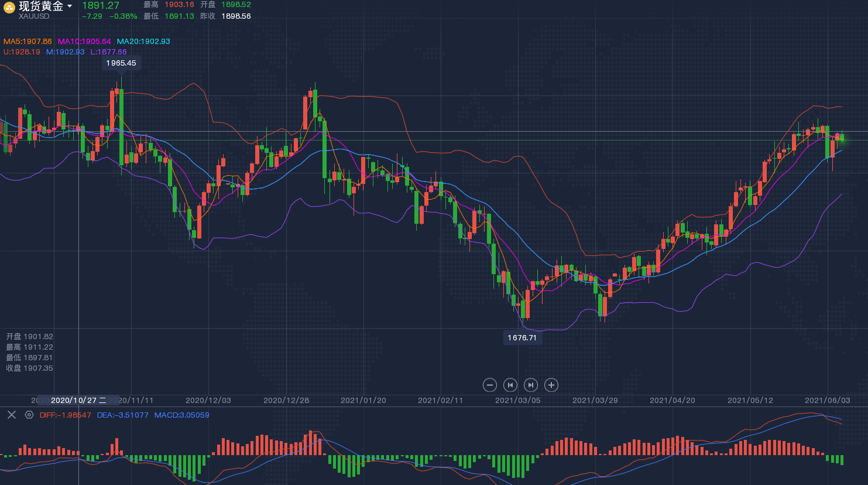This screenshot has width=868, height=485.
Task: Close the MACD indicator panel
Action: click(12, 415)
